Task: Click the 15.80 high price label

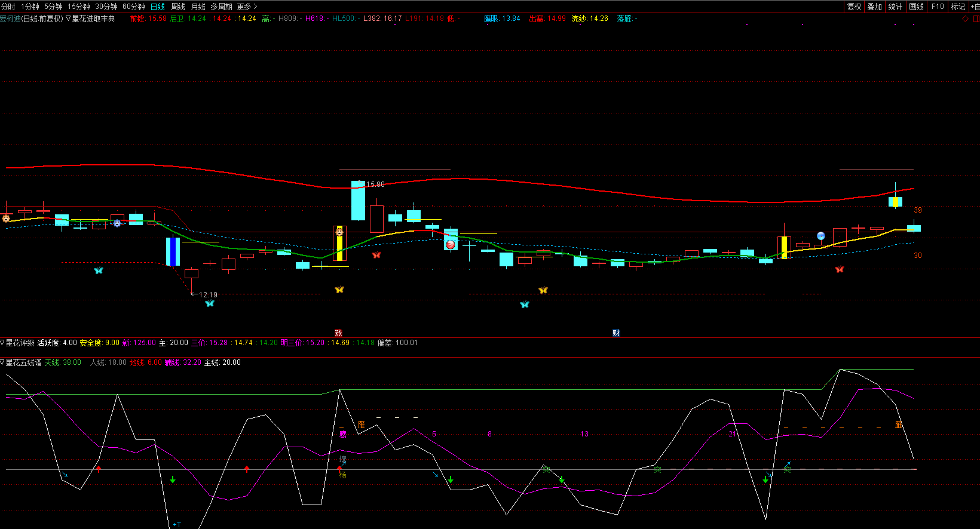Action: (x=375, y=184)
